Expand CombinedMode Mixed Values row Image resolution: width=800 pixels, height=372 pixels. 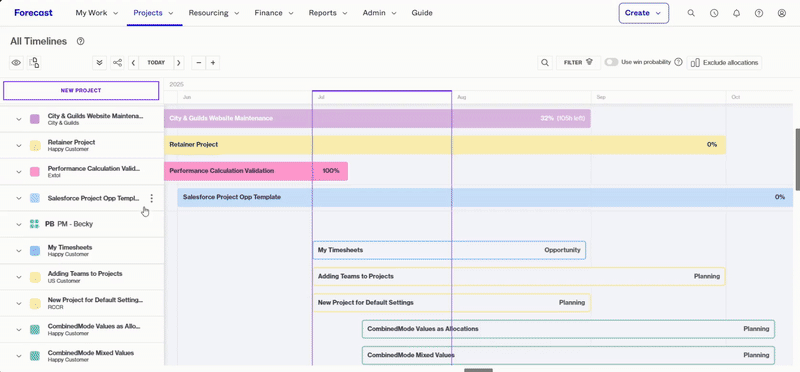coord(19,356)
